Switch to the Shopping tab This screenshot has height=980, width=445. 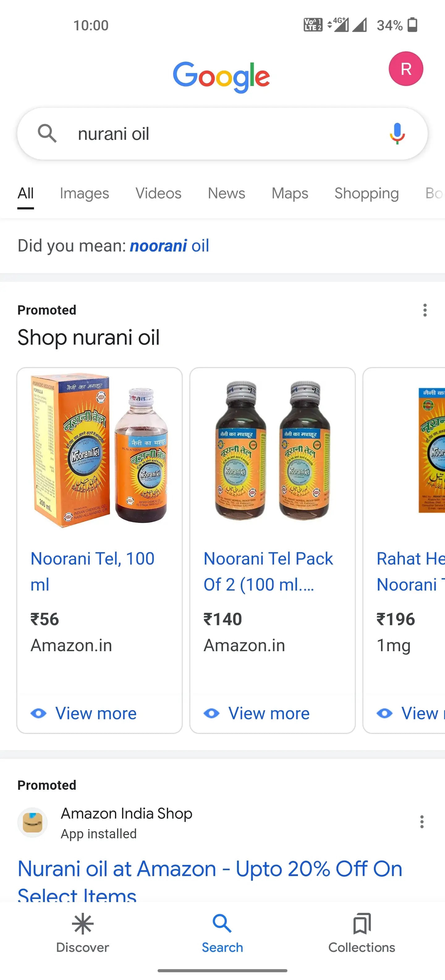point(366,193)
